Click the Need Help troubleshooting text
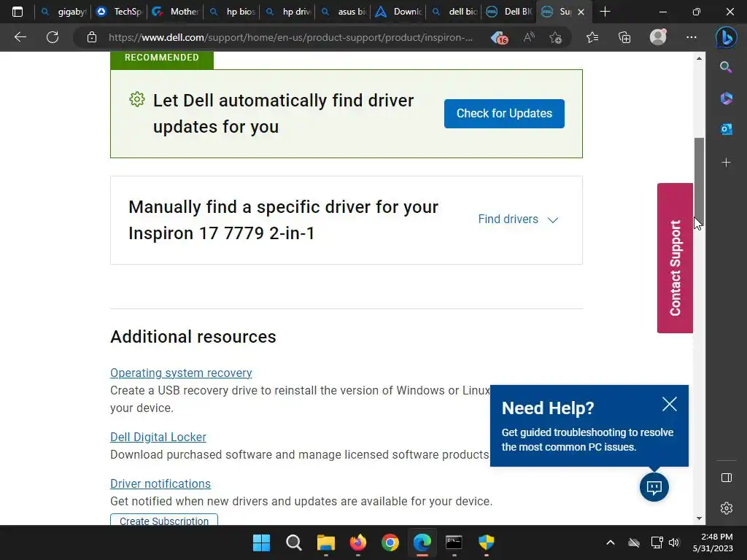747x560 pixels. pos(587,440)
